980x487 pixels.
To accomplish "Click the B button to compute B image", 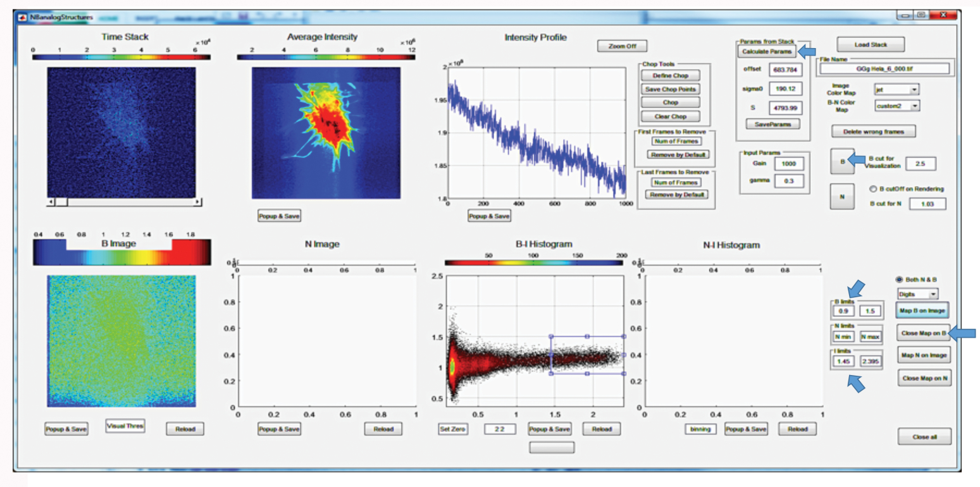I will tap(842, 161).
